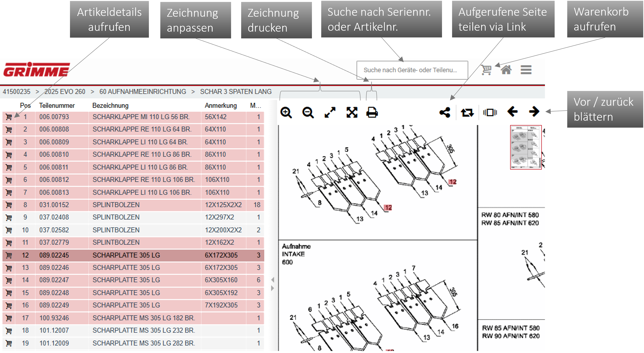Add part 089.02247 to cart
This screenshot has height=353, width=644.
9,280
